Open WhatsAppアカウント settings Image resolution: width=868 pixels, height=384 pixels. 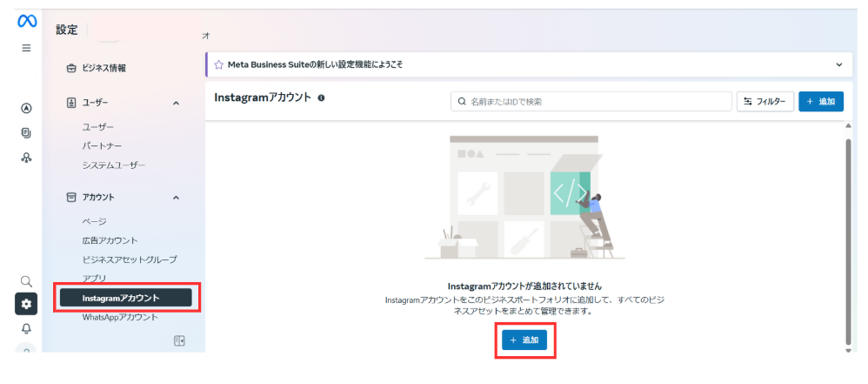click(x=120, y=318)
